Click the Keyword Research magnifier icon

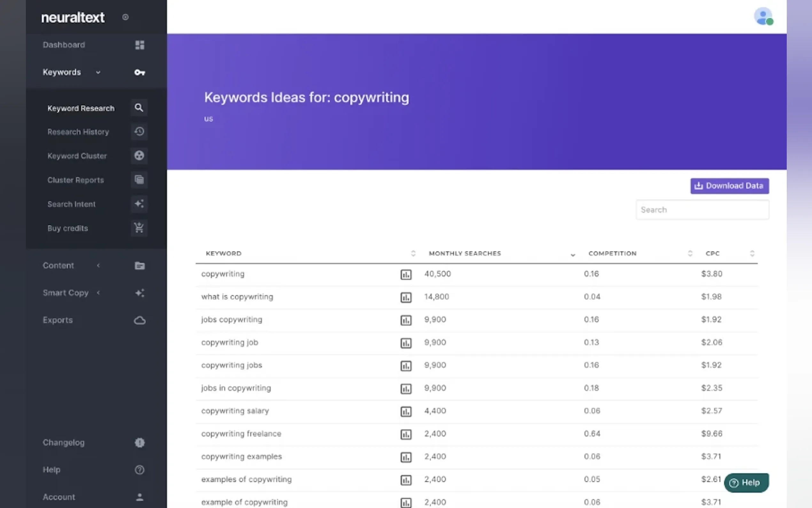coord(139,108)
